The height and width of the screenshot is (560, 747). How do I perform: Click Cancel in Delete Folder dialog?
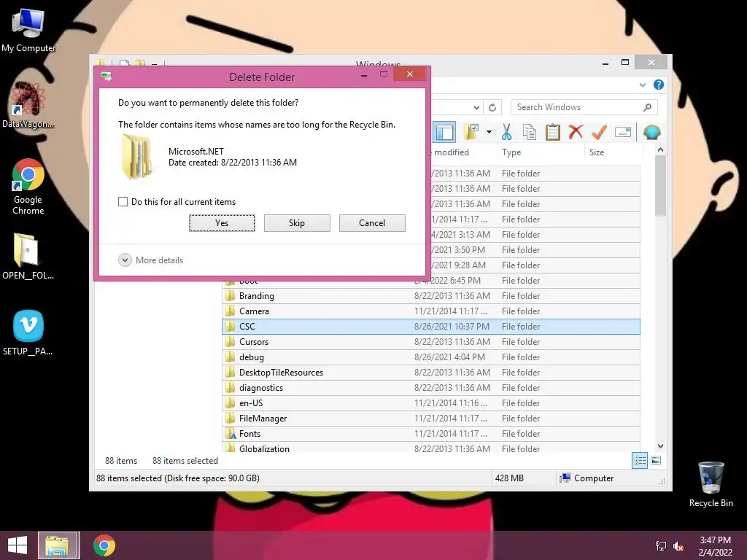(x=372, y=223)
